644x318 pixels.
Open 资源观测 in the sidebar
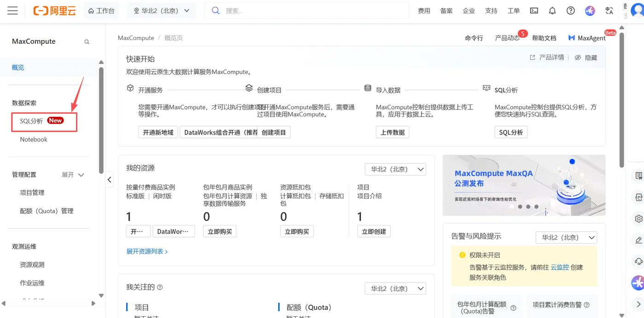[32, 265]
